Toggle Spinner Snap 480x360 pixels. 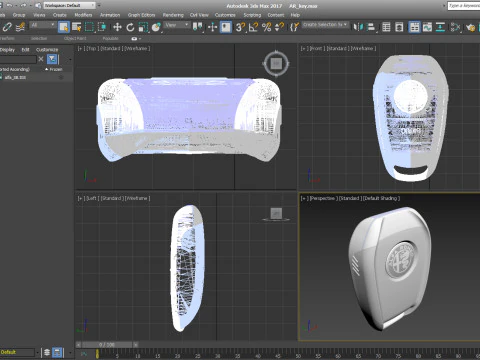pyautogui.click(x=279, y=27)
